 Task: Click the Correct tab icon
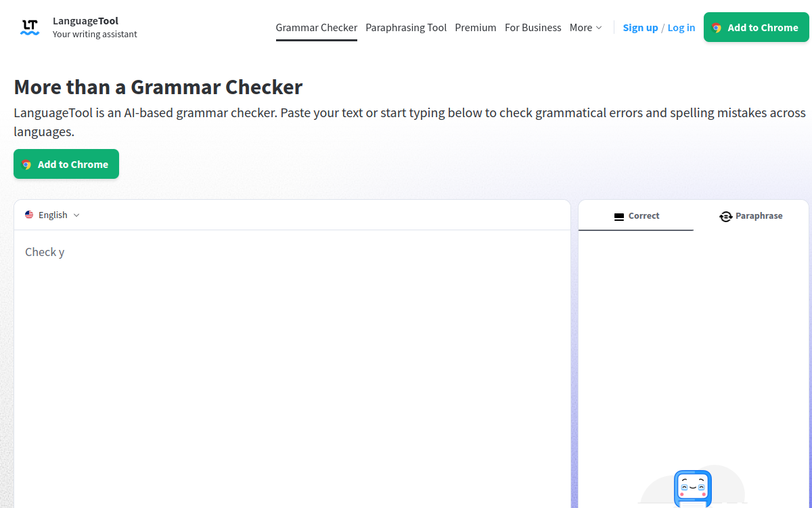click(x=618, y=217)
